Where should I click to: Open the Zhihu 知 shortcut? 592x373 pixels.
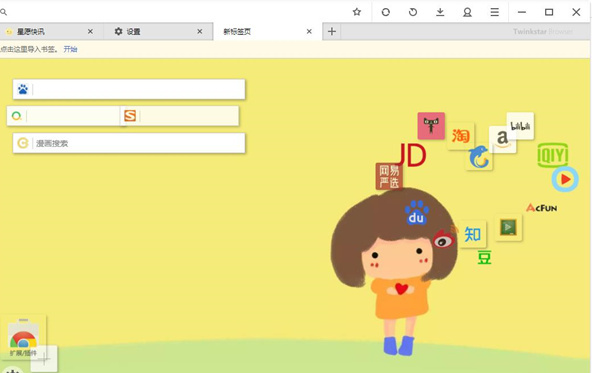tap(473, 234)
